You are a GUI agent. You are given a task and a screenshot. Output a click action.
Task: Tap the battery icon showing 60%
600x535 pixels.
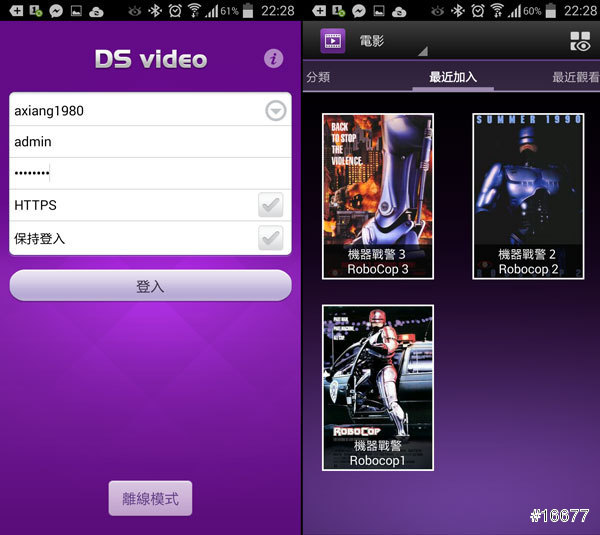coord(551,10)
